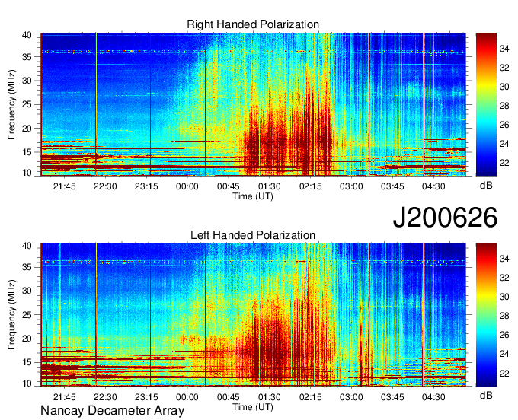Click 04:30 time tick under Left Handed plot

tap(433, 397)
